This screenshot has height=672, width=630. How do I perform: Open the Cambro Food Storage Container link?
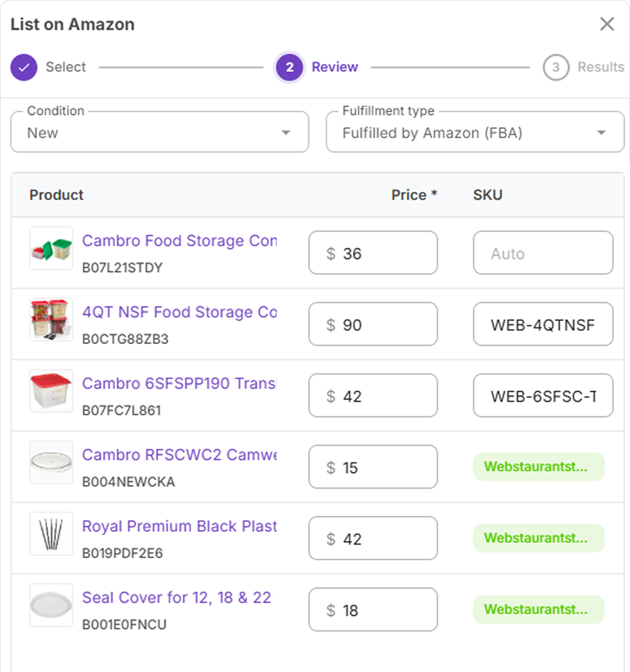[179, 241]
